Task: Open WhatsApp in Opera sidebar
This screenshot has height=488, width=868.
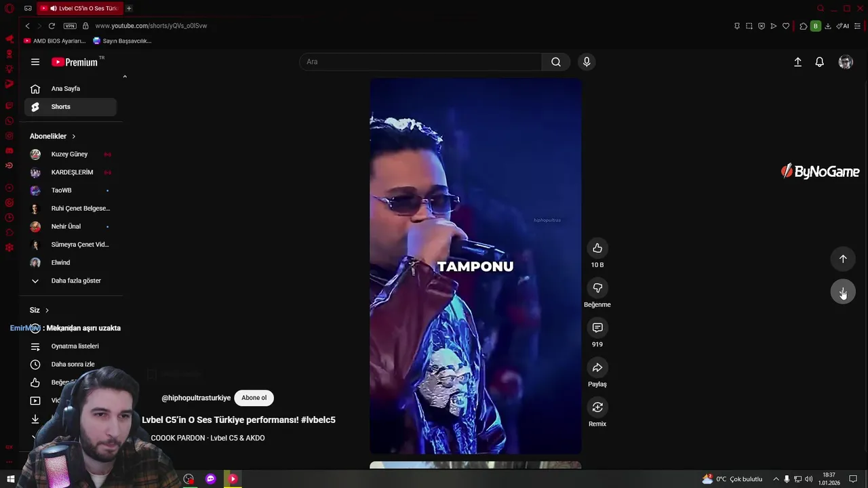Action: tap(9, 121)
